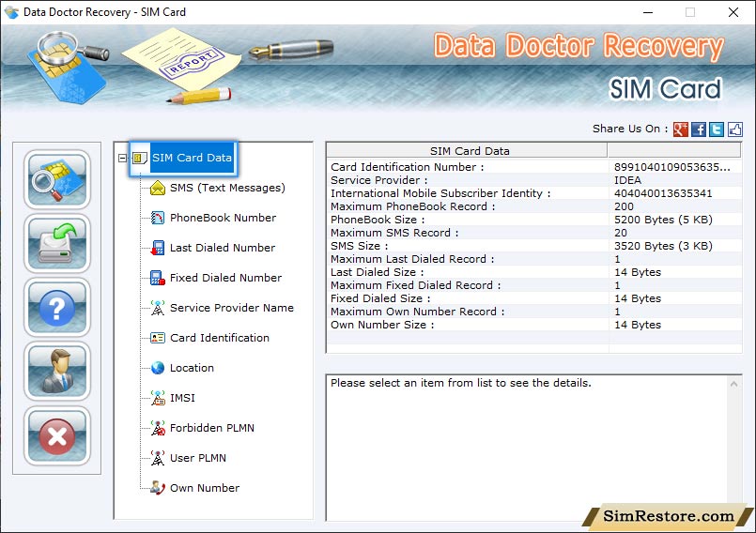The width and height of the screenshot is (756, 533).
Task: Select SIM Card Data root tree item
Action: coord(192,158)
